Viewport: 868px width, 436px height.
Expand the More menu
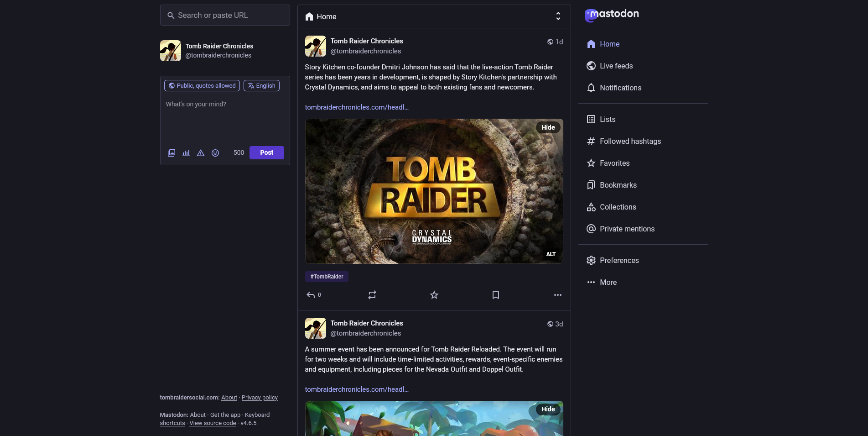[602, 282]
